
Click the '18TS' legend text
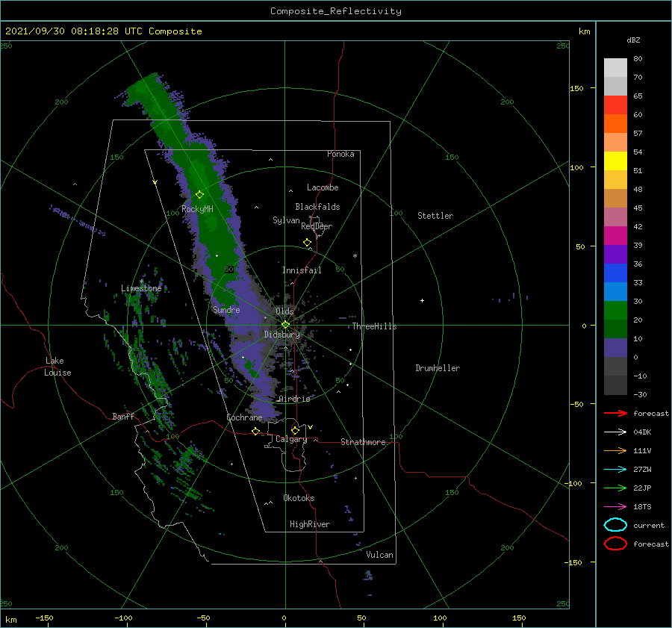[x=642, y=507]
